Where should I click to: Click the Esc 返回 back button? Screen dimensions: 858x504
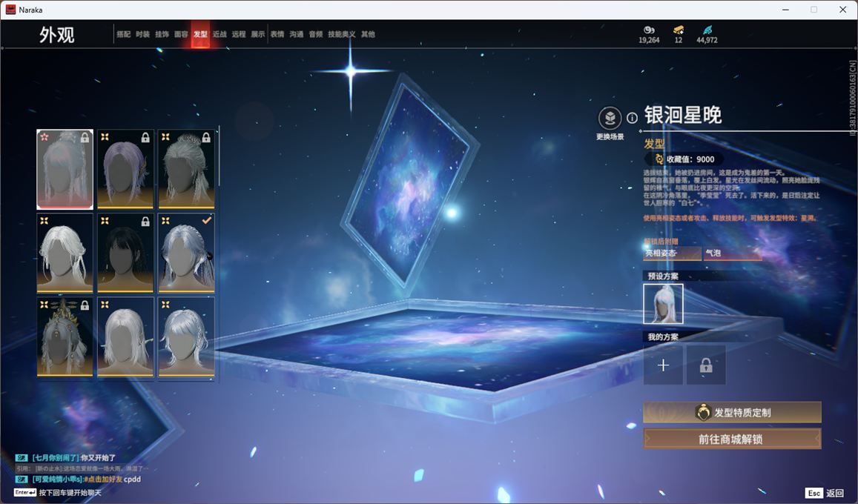pos(825,493)
